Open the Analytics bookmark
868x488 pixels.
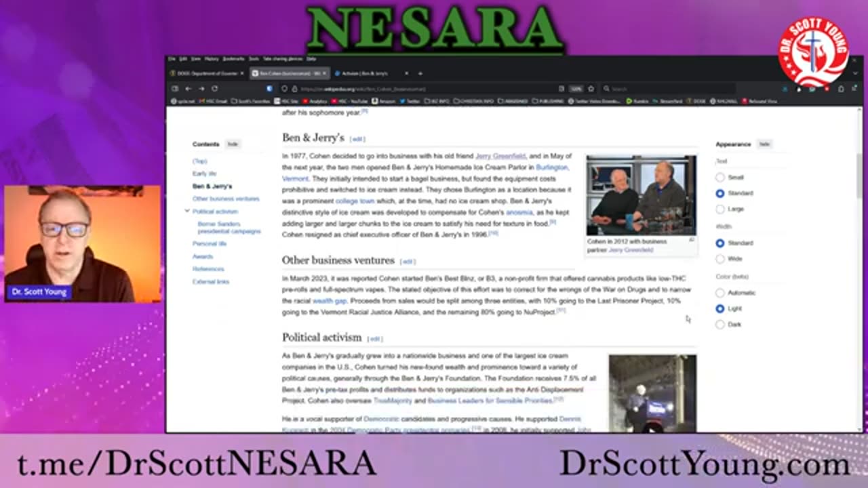tap(315, 101)
